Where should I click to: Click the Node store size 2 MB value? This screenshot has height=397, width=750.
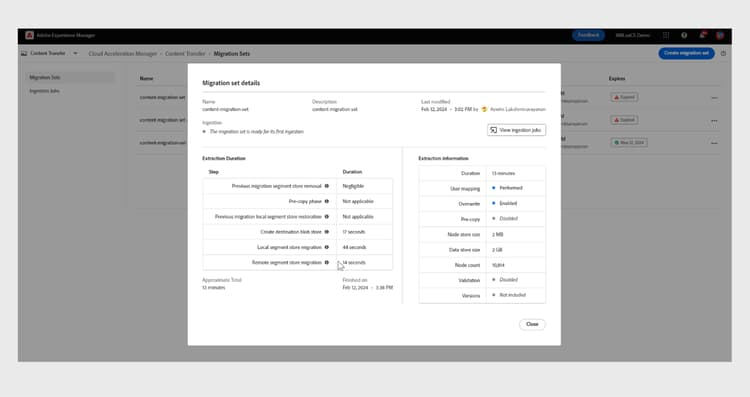(497, 234)
